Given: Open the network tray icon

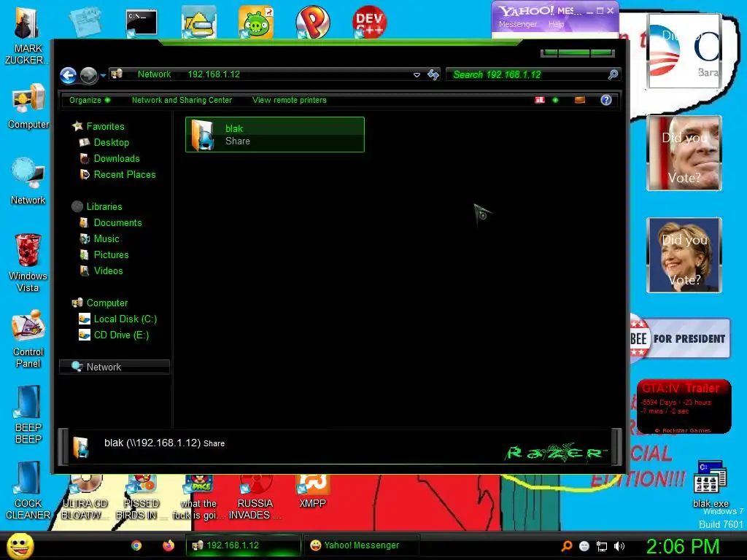Looking at the screenshot, I should pyautogui.click(x=602, y=546).
